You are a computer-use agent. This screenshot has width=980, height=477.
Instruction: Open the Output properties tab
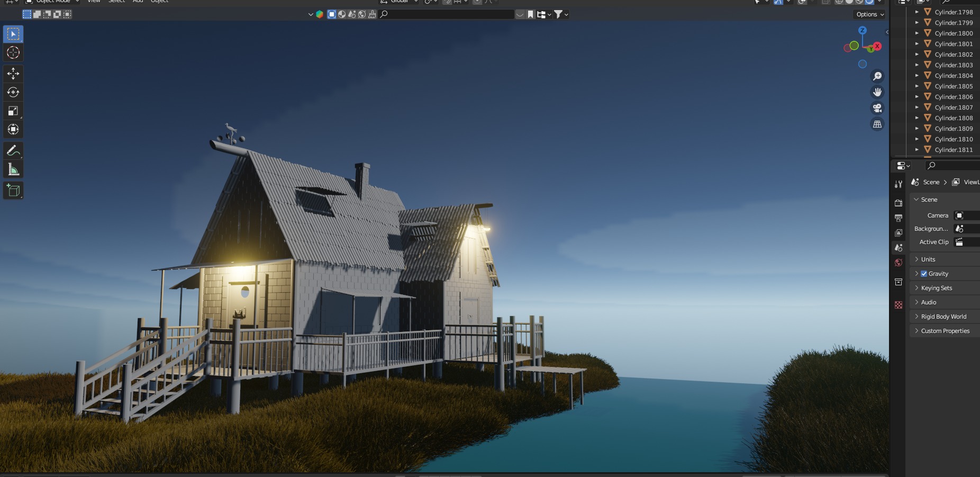(x=899, y=218)
